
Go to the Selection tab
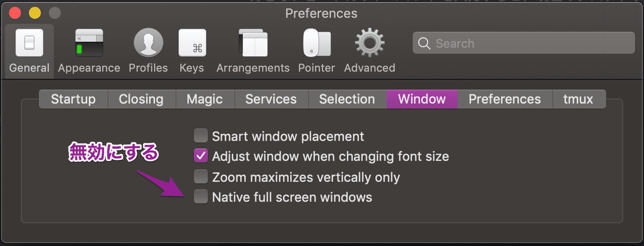(x=347, y=99)
